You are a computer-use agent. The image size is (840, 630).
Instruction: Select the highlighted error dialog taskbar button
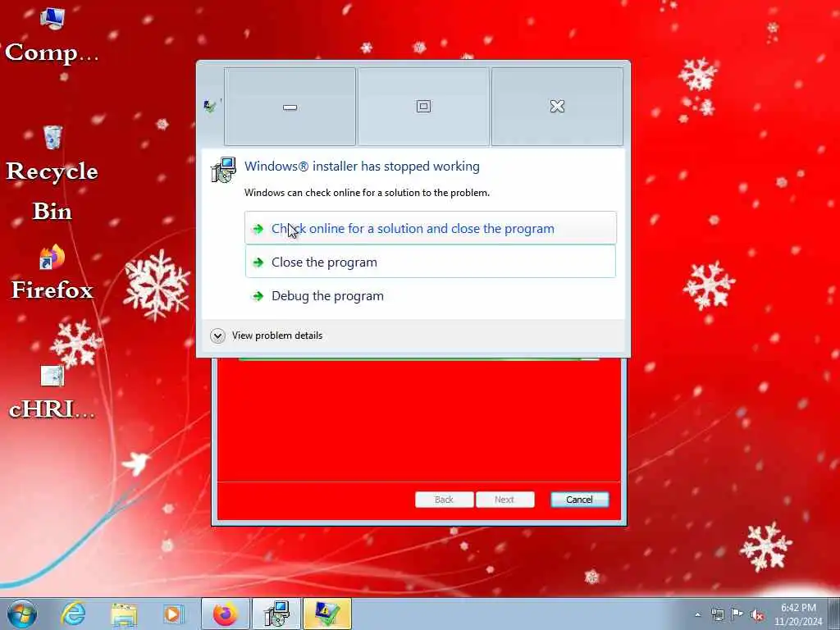(x=327, y=614)
